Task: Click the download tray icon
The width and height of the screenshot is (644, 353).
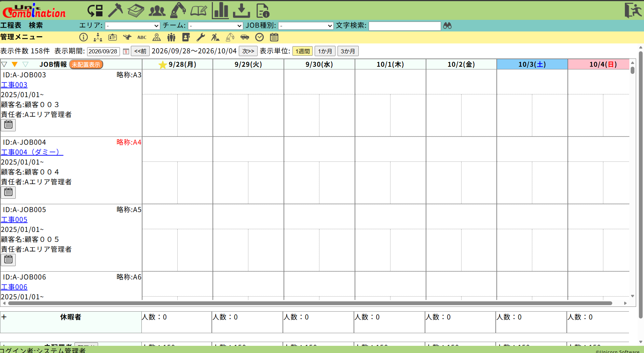Action: coord(242,11)
